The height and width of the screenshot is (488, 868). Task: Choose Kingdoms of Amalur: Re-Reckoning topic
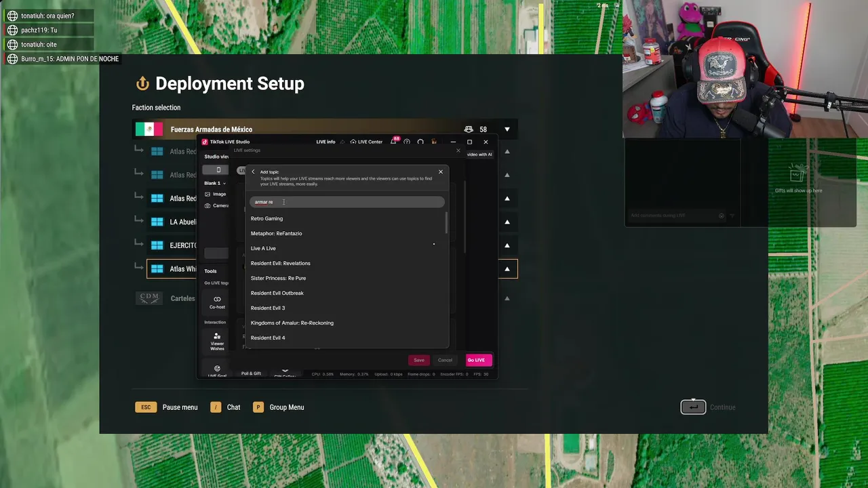tap(292, 323)
